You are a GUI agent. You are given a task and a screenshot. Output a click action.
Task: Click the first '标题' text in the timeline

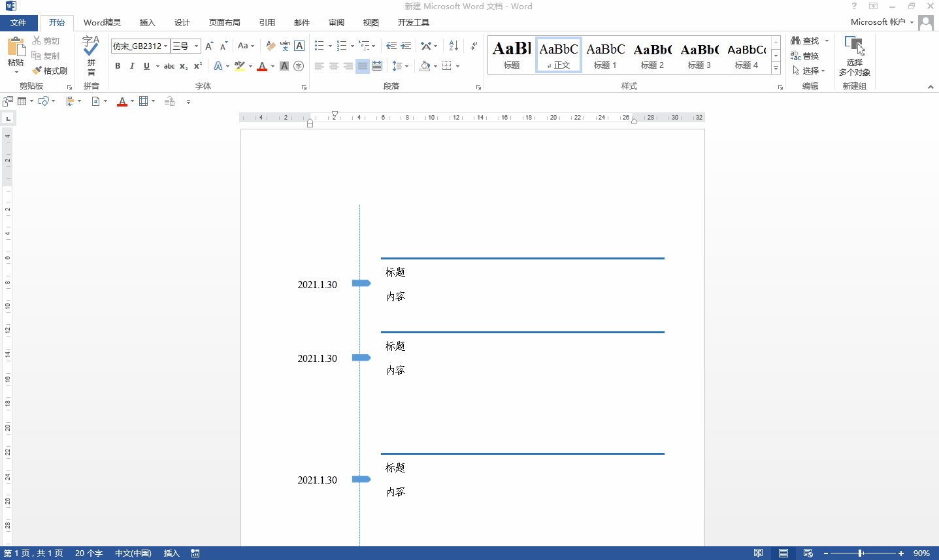coord(395,272)
